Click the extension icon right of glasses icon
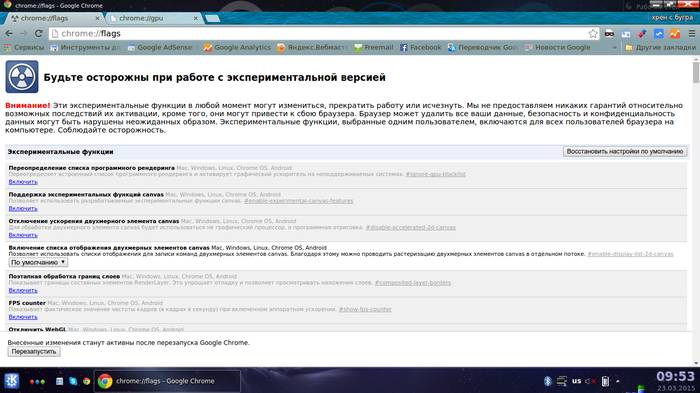Screen dimensions: 700x393 626,33
